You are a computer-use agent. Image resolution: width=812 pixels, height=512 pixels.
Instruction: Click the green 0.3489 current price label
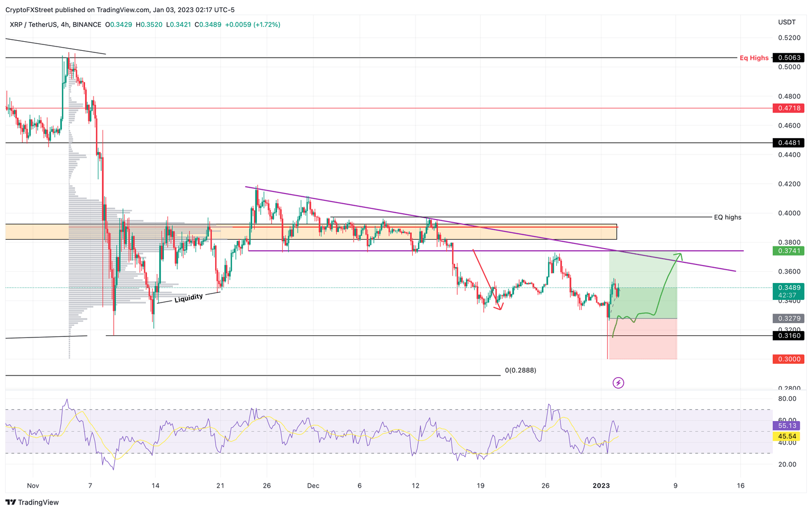(790, 287)
